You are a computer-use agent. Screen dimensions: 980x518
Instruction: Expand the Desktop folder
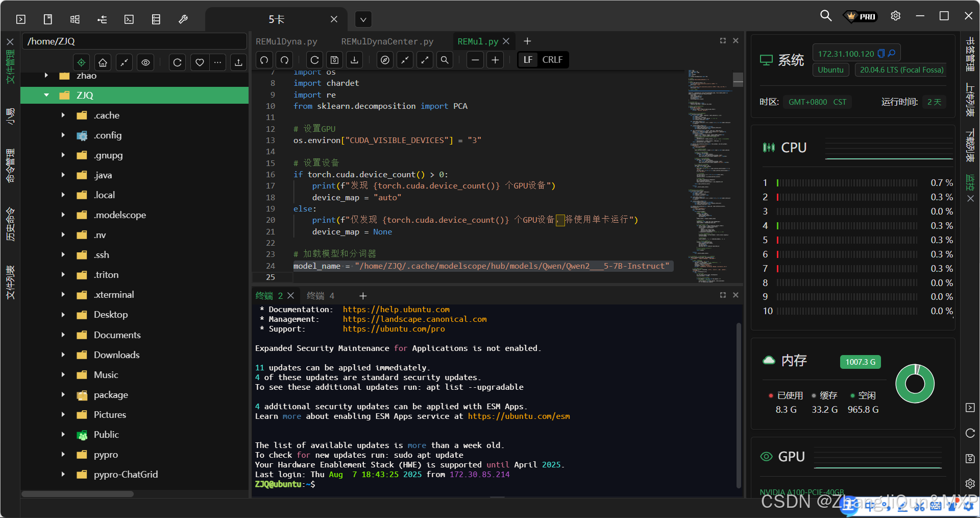[x=63, y=314]
